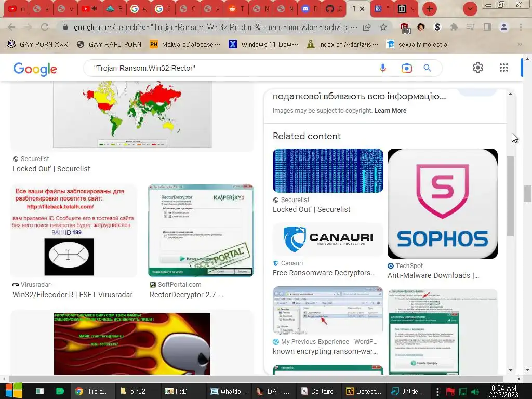The height and width of the screenshot is (399, 532).
Task: Click the side panel vertical scrollbar thumb
Action: tap(510, 196)
